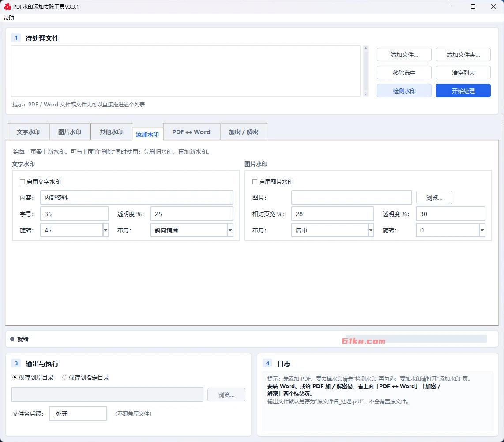This screenshot has height=442, width=504.
Task: Click the hint text 提示: PDF / Word 文件或文件夹
Action: pyautogui.click(x=79, y=105)
